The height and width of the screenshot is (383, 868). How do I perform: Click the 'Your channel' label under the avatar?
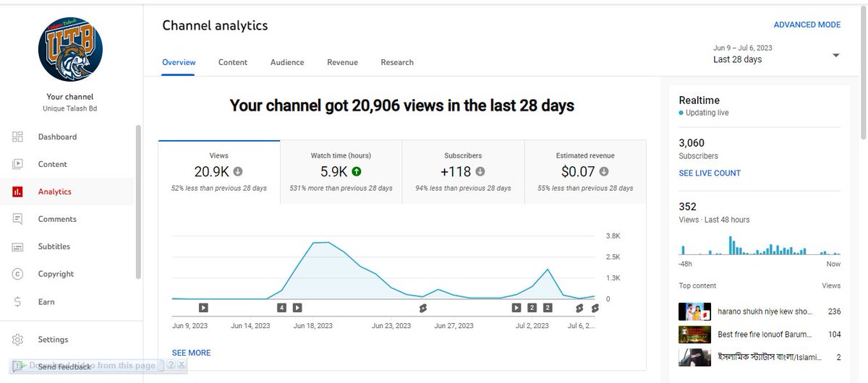(70, 97)
